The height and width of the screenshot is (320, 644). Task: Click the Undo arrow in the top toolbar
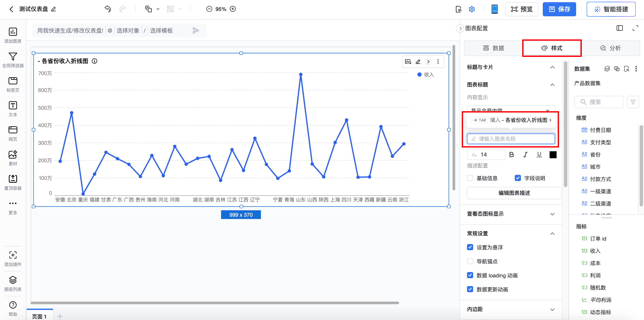tap(108, 9)
